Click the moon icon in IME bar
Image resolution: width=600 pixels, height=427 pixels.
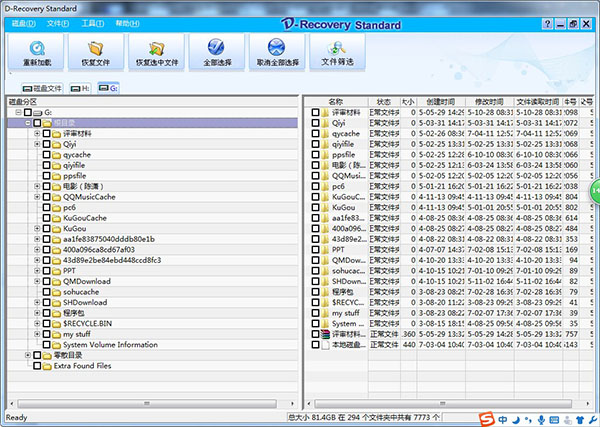516,420
